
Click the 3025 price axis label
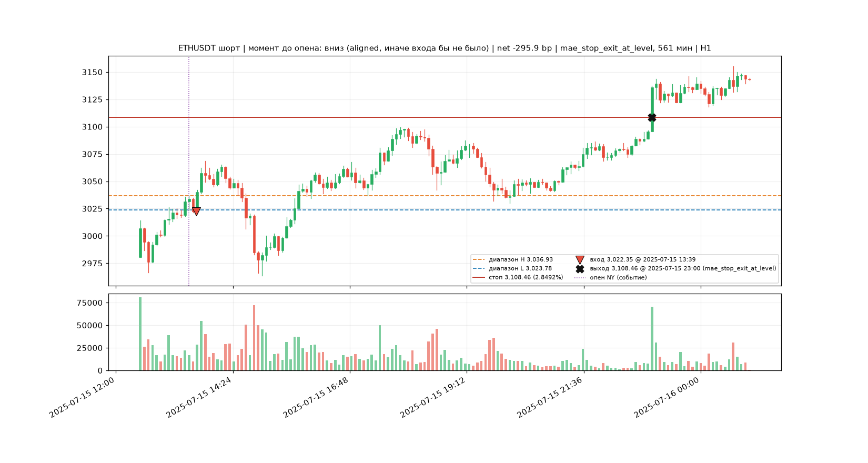click(x=92, y=209)
